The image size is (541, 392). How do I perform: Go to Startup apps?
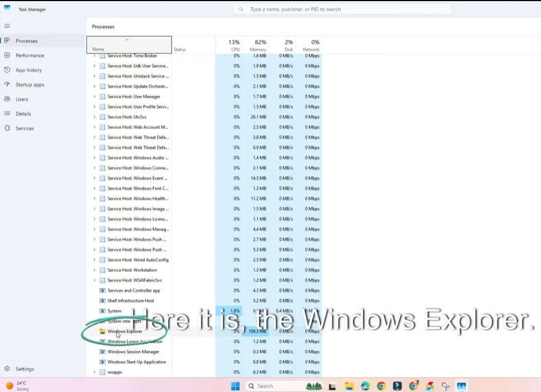(42, 85)
